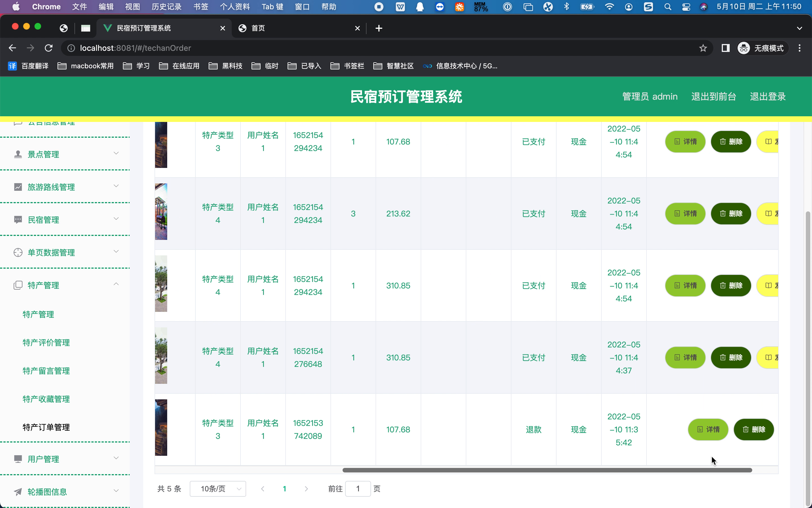The image size is (812, 508).
Task: Click the browser back arrow
Action: [x=12, y=48]
